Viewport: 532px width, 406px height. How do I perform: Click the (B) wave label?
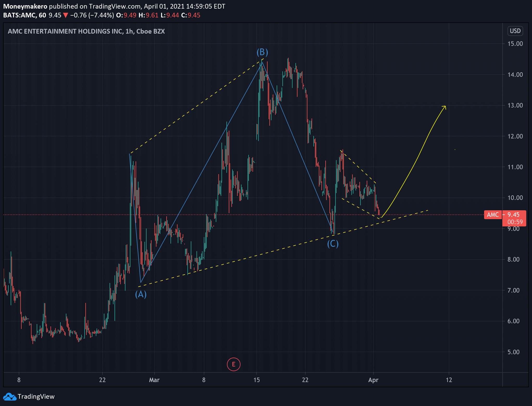click(x=262, y=52)
